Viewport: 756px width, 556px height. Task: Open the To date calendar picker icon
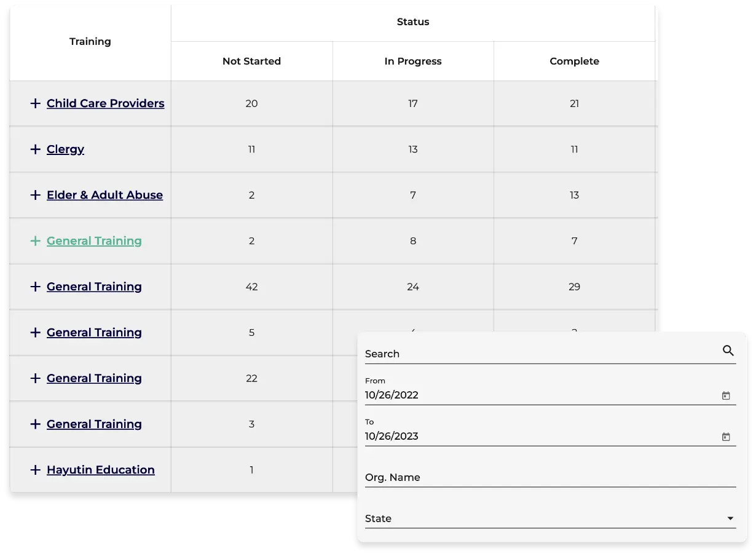[726, 437]
